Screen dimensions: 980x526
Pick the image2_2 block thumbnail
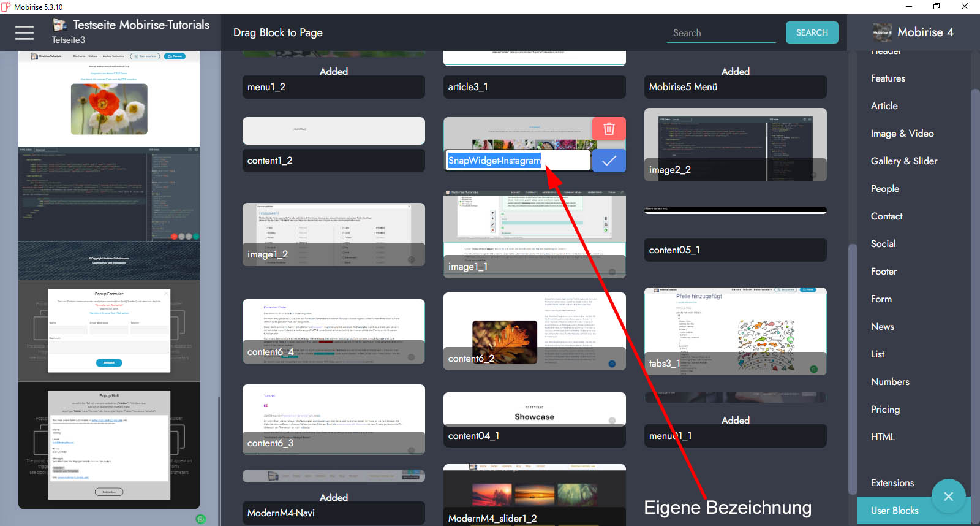pyautogui.click(x=736, y=145)
